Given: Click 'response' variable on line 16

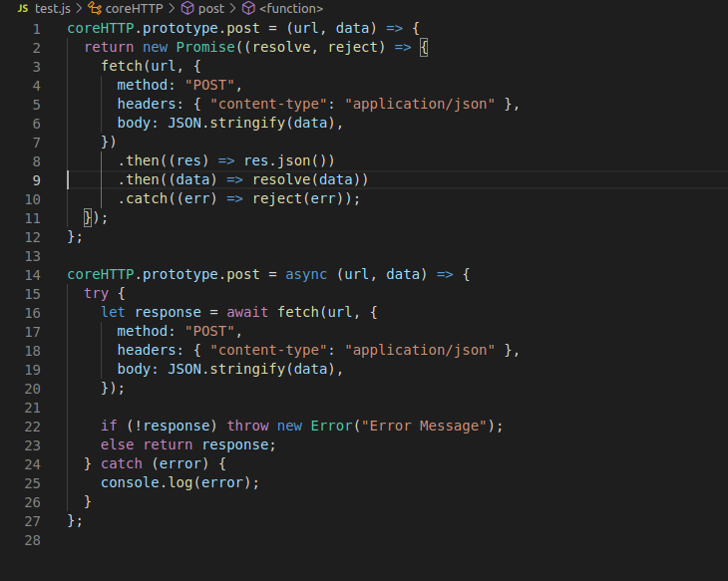Looking at the screenshot, I should [169, 313].
